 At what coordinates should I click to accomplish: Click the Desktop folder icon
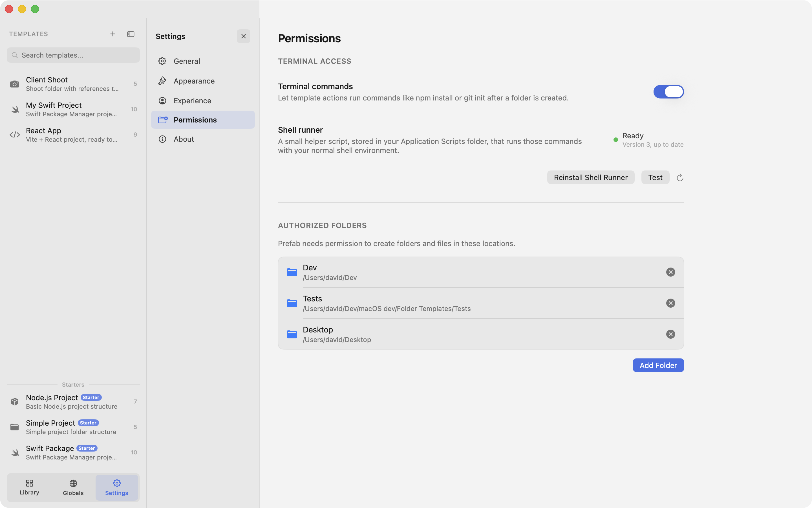pos(292,334)
